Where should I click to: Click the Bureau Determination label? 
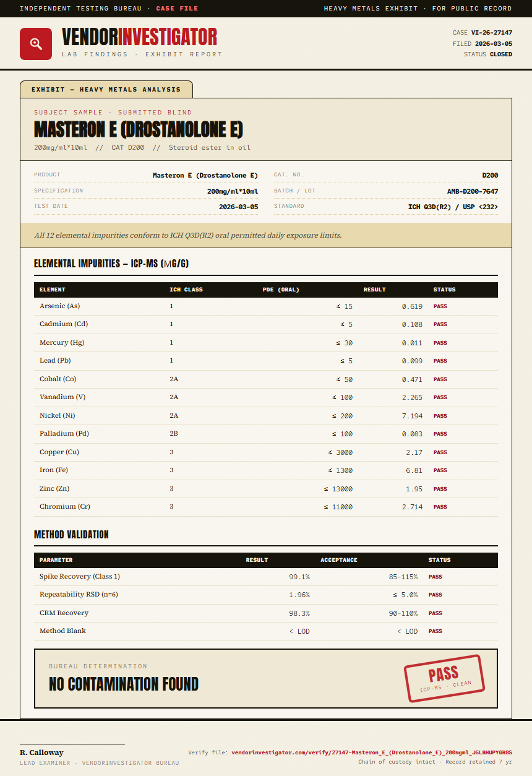[x=98, y=666]
